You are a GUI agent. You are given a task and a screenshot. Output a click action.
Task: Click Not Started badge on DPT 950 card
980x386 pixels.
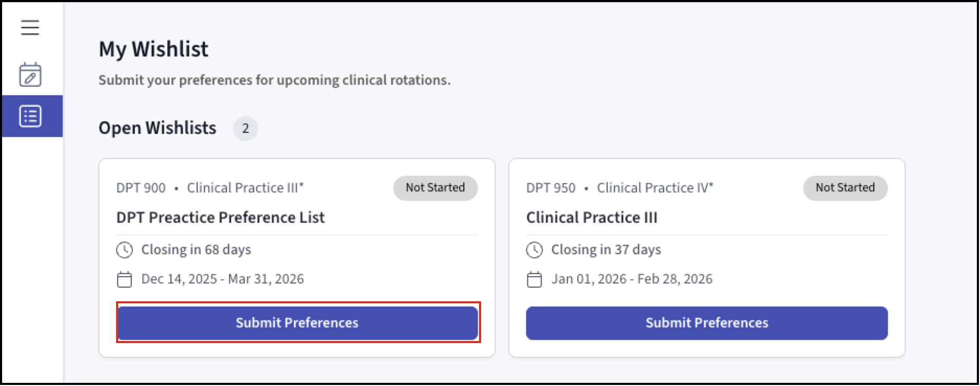pos(846,188)
